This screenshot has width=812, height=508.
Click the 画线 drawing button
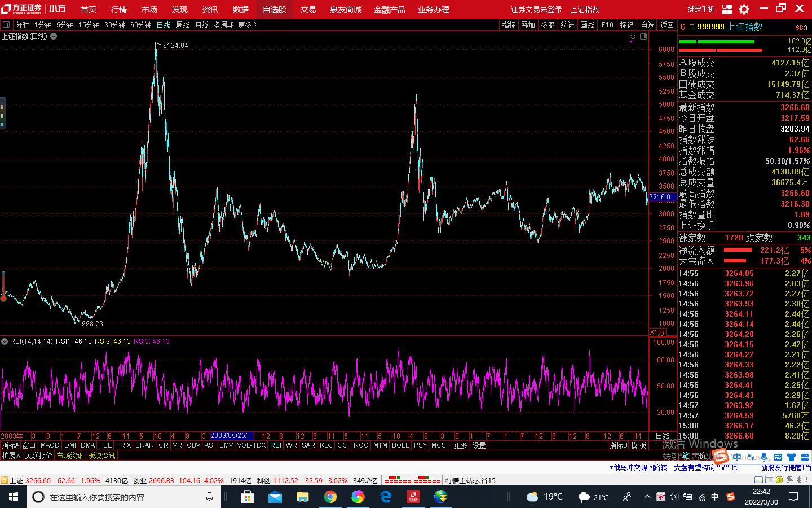pyautogui.click(x=588, y=25)
